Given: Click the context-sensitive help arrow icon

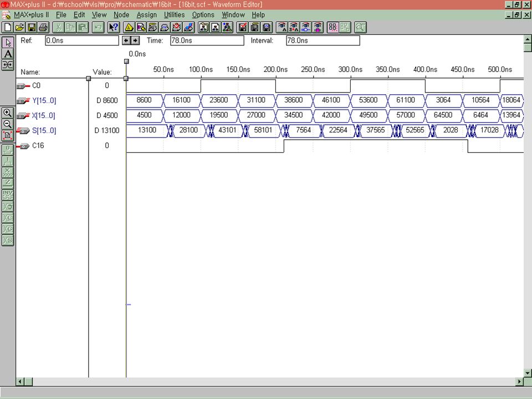Looking at the screenshot, I should coord(113,27).
